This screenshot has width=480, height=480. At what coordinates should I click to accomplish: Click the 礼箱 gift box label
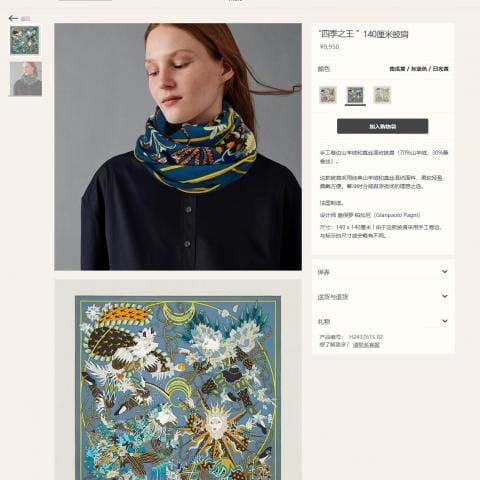pyautogui.click(x=324, y=322)
